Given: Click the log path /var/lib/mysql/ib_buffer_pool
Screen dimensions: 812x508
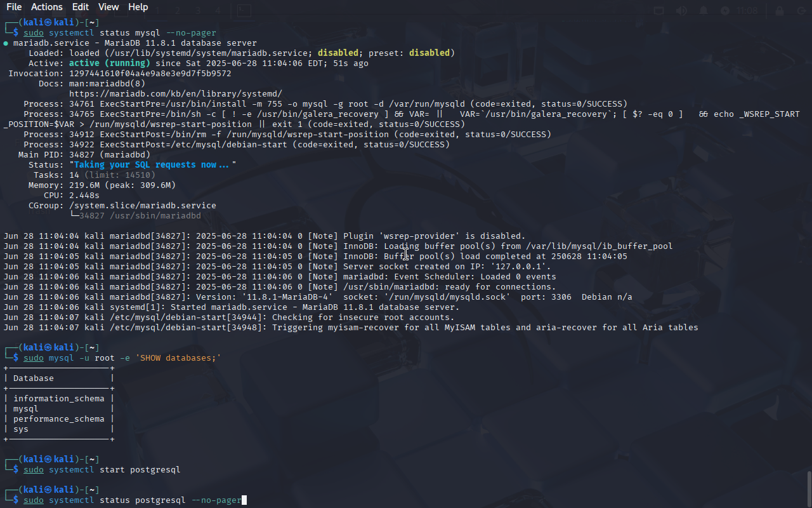Looking at the screenshot, I should pos(599,246).
